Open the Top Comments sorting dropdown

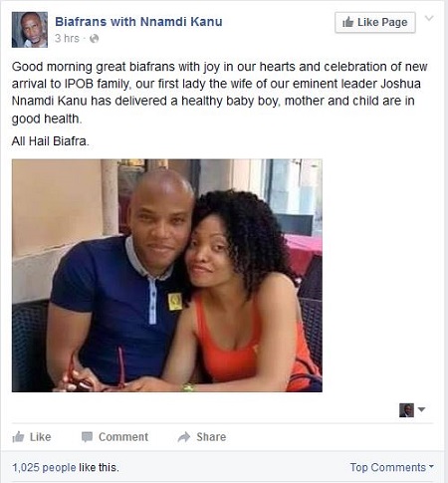(392, 467)
